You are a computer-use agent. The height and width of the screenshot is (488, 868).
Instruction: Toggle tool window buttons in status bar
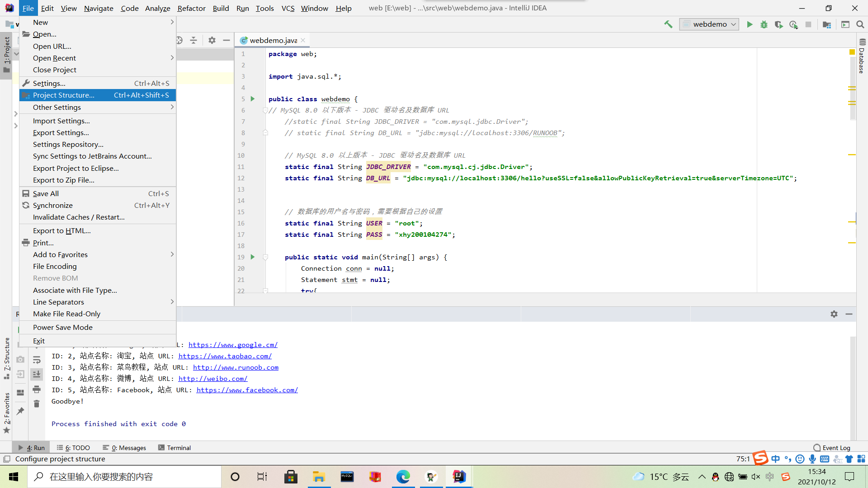tap(7, 459)
